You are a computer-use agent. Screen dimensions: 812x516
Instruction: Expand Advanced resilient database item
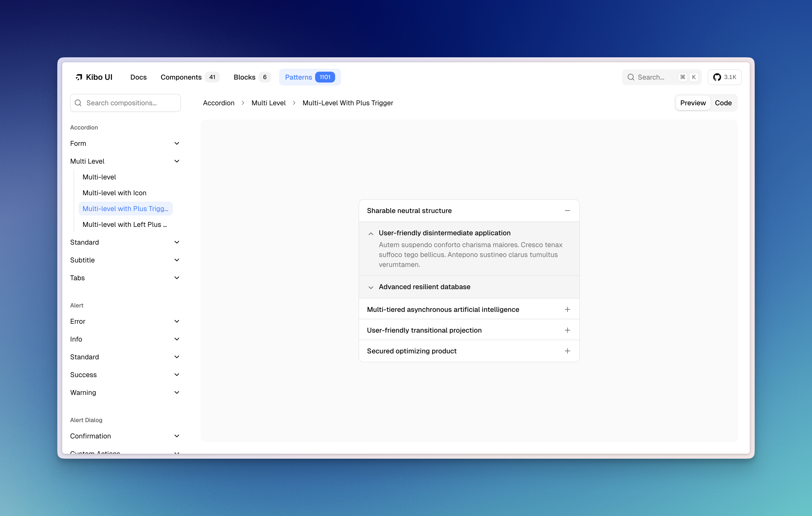(x=371, y=287)
